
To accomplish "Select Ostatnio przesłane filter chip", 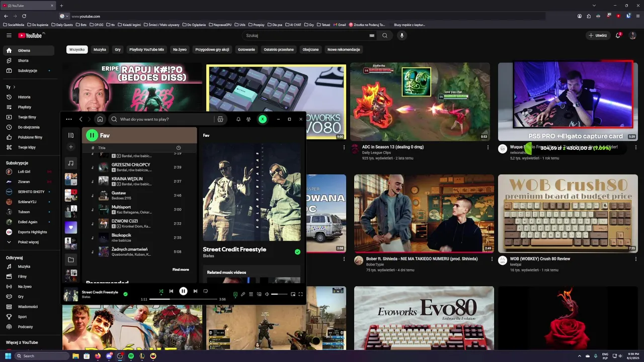I will pos(279,50).
